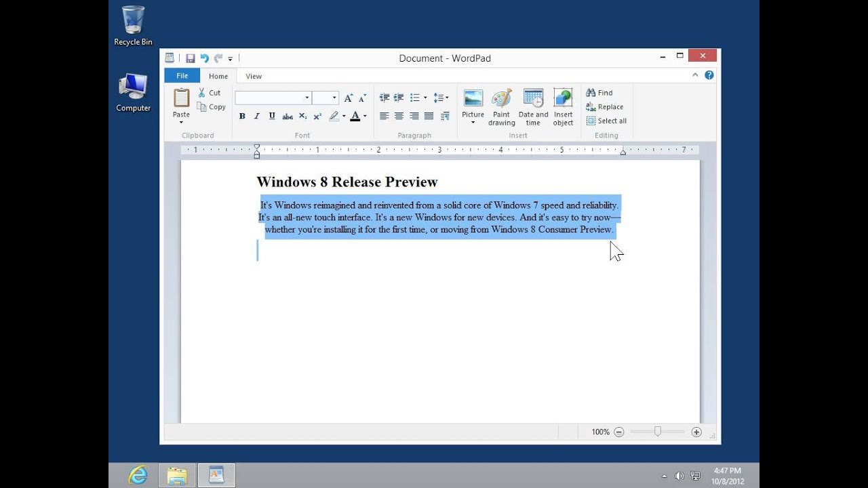Screen dimensions: 868x488
Task: Switch to the Home tab
Action: coord(218,76)
